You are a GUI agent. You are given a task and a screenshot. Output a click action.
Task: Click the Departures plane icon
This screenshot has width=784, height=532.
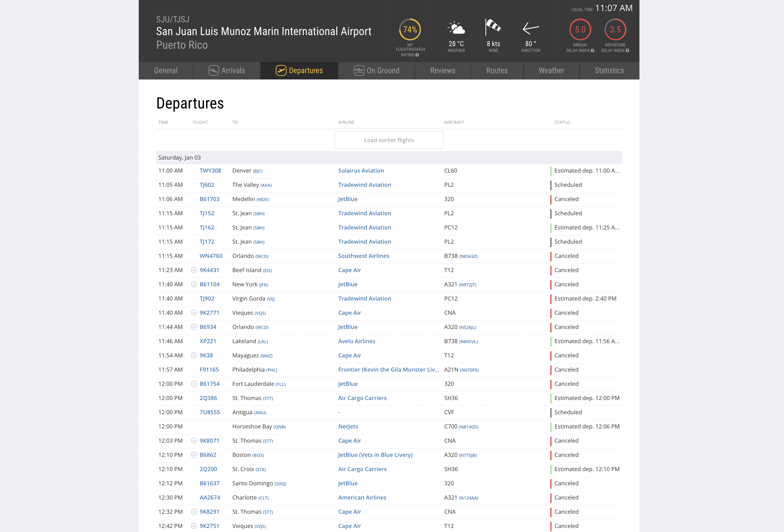[x=281, y=70]
